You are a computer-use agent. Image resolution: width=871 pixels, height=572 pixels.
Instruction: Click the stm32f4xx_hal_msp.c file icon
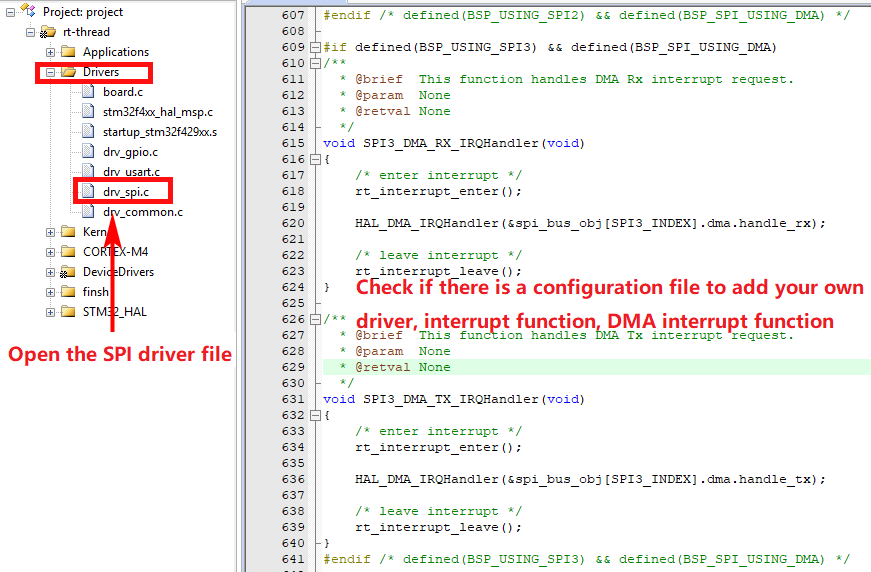tap(88, 112)
